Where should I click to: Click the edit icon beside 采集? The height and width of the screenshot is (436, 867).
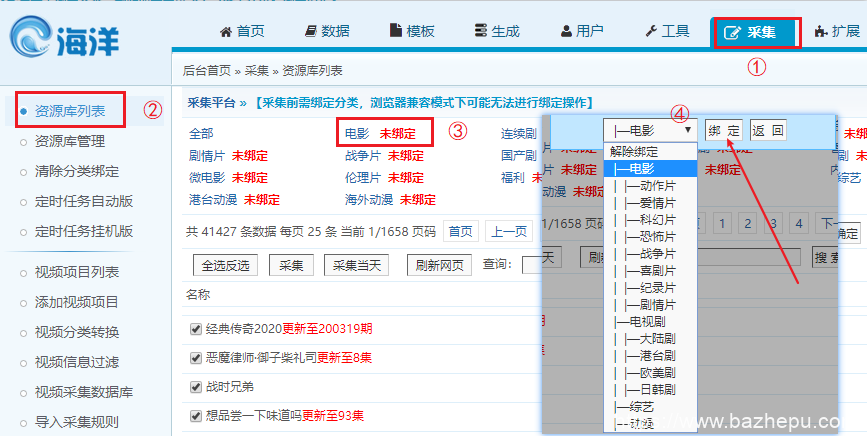pyautogui.click(x=733, y=33)
